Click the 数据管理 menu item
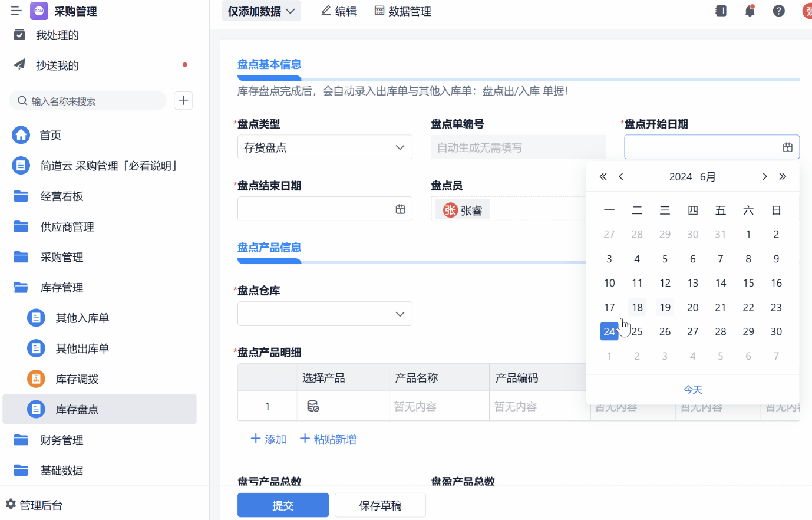812x520 pixels. (402, 11)
